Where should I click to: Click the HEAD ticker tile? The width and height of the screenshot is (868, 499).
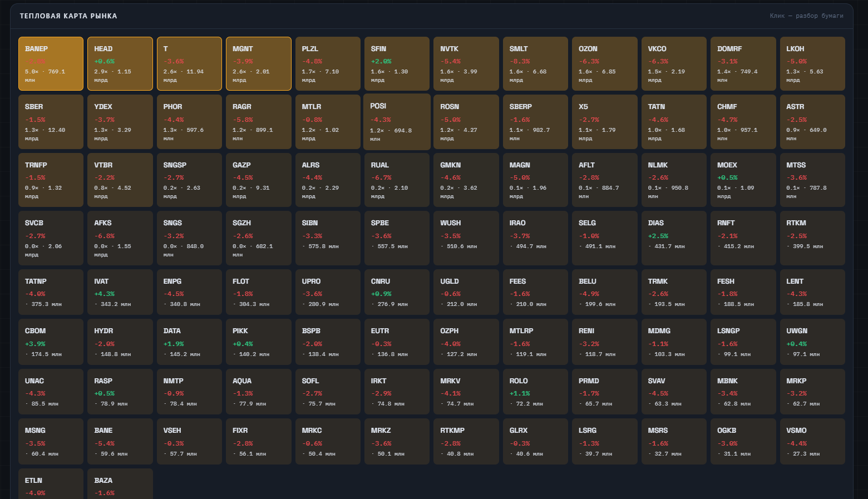tap(120, 63)
